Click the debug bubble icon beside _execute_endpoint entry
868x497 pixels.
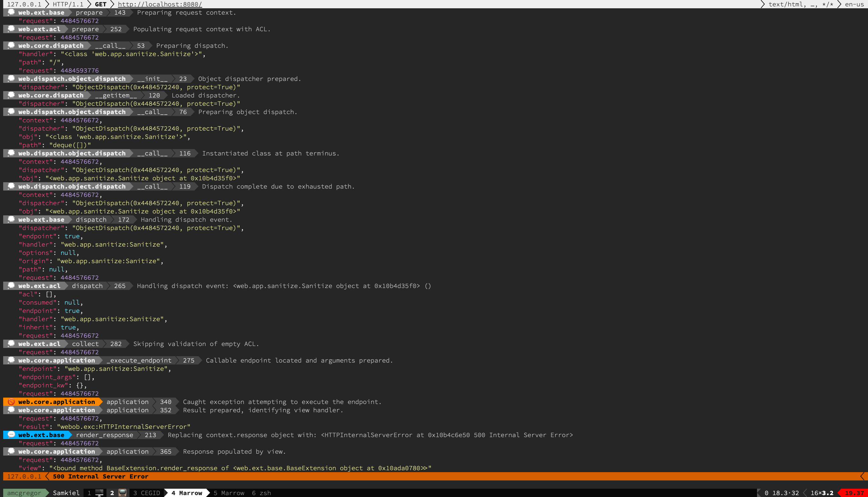[x=11, y=360]
